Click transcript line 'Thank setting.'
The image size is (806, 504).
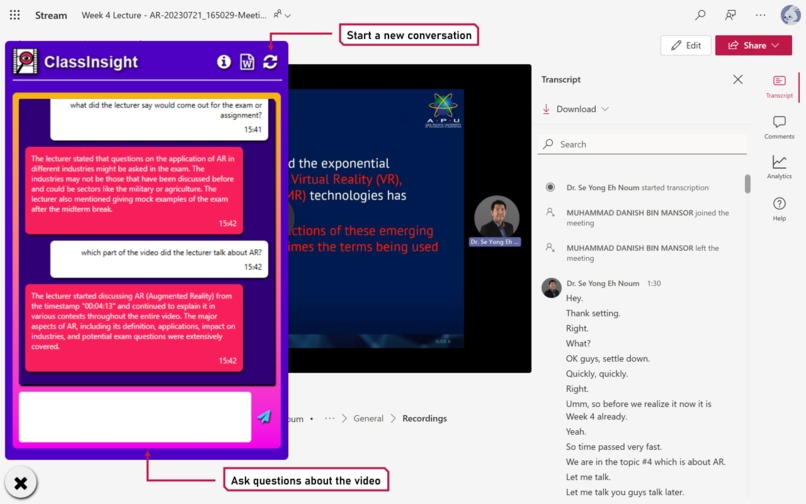(x=593, y=313)
